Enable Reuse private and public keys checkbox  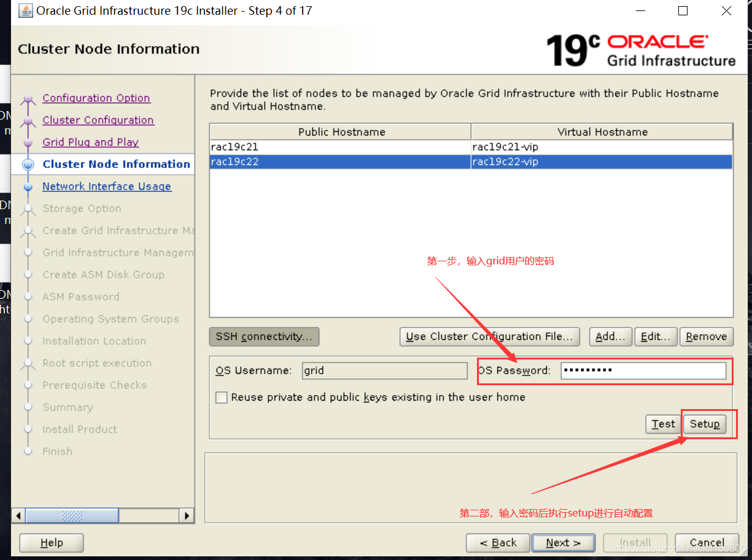coord(221,397)
